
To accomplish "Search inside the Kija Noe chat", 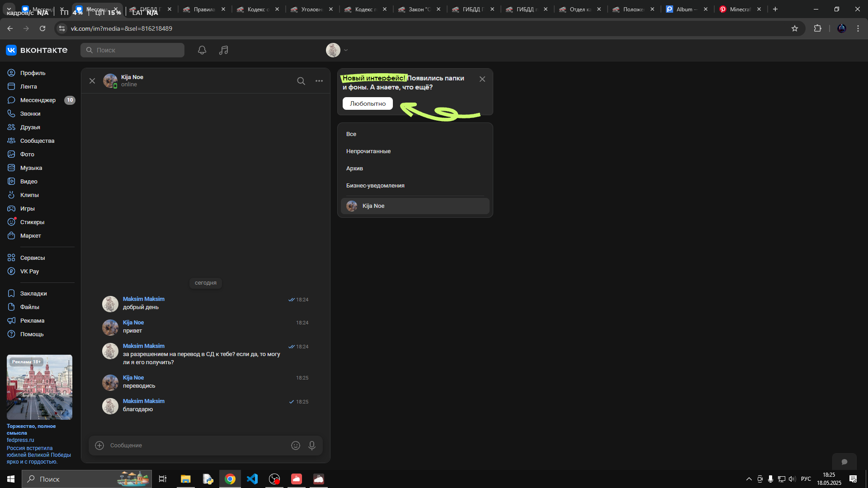I will tap(301, 81).
